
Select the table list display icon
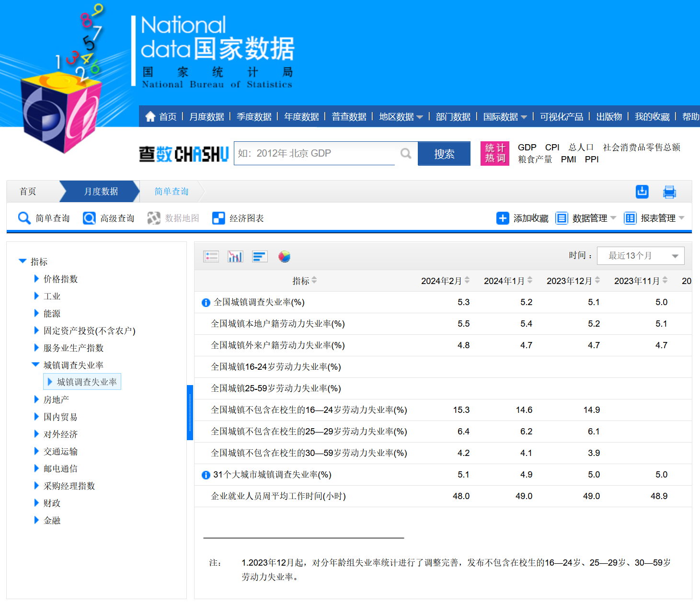(211, 256)
